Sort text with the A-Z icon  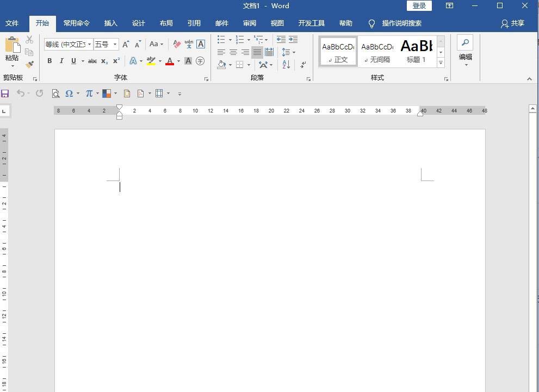pyautogui.click(x=286, y=64)
